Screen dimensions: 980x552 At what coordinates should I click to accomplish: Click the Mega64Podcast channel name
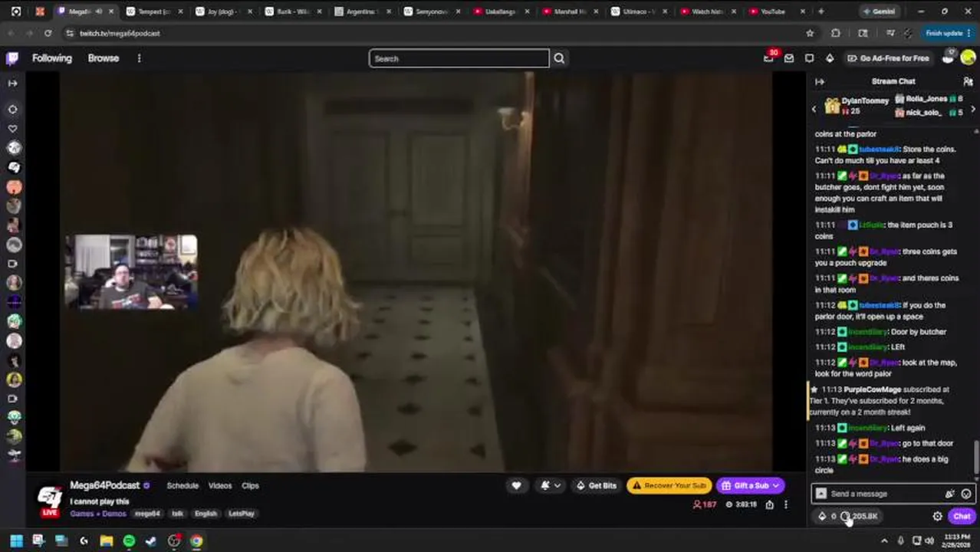105,485
